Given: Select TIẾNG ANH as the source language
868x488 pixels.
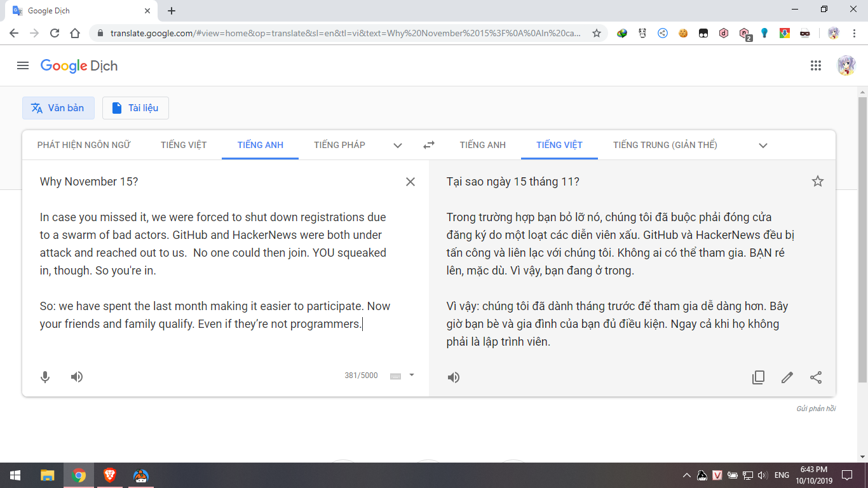Looking at the screenshot, I should [261, 145].
